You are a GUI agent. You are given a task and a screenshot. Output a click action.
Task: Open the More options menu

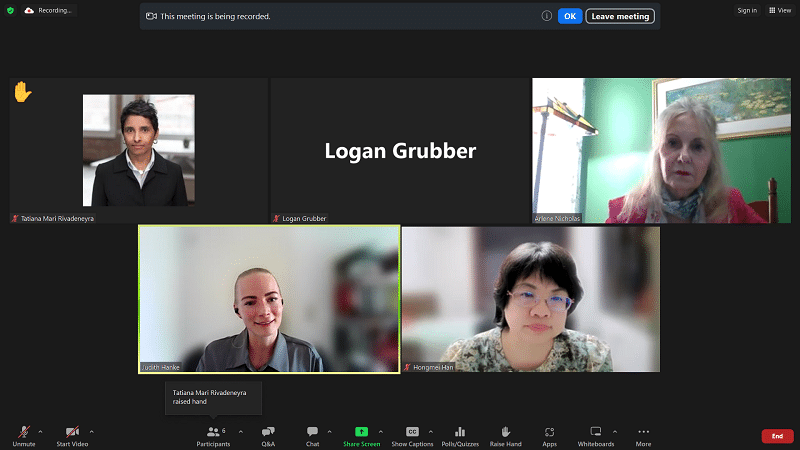point(643,435)
